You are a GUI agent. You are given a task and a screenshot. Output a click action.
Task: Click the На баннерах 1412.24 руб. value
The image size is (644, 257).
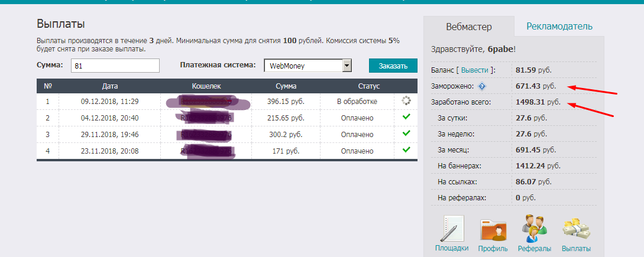(x=538, y=166)
